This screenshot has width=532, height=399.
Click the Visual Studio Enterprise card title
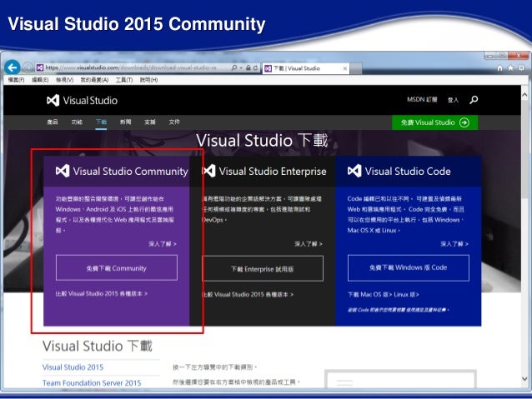(273, 172)
